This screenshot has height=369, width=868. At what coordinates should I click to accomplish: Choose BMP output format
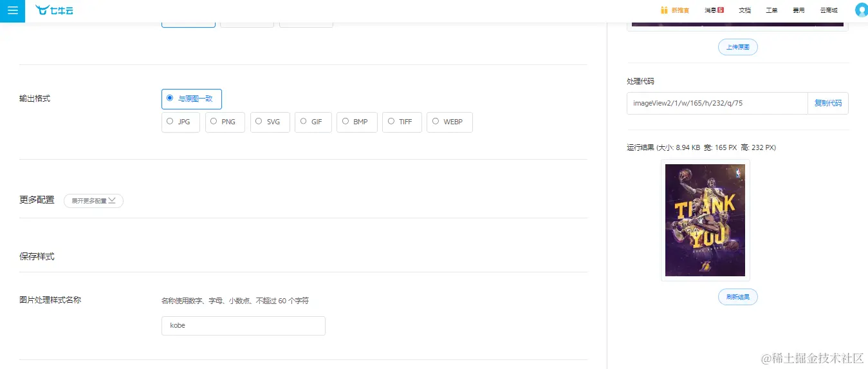pos(356,122)
